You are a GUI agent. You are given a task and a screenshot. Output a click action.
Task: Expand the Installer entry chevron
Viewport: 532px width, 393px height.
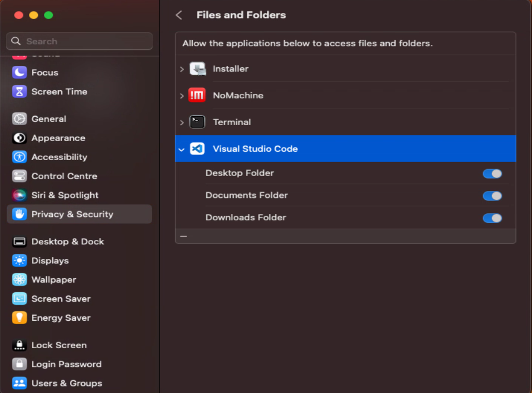tap(182, 69)
